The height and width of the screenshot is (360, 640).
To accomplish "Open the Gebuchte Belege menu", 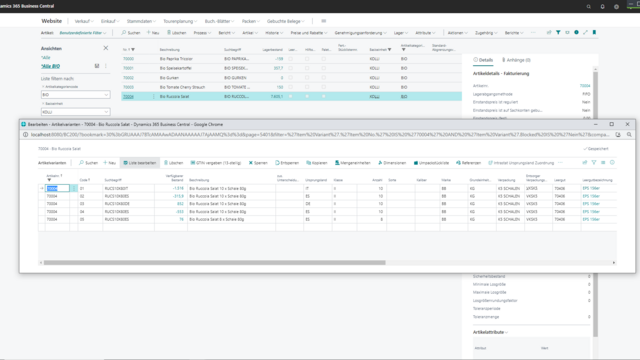I will 286,21.
